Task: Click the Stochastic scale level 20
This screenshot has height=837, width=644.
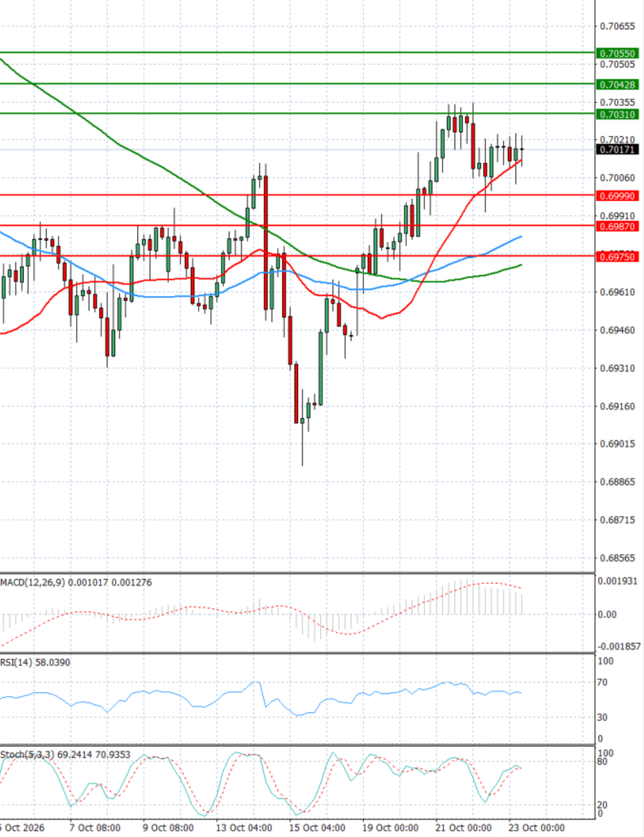Action: (603, 805)
